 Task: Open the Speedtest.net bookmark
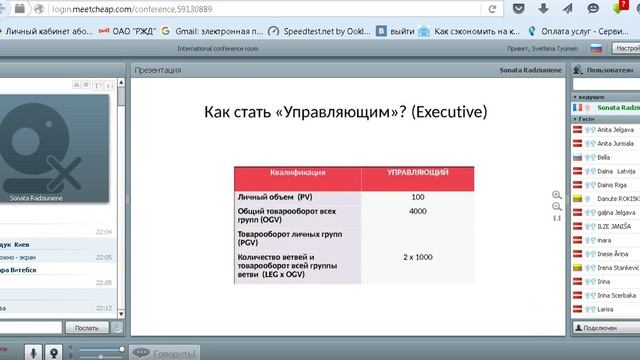pyautogui.click(x=319, y=31)
